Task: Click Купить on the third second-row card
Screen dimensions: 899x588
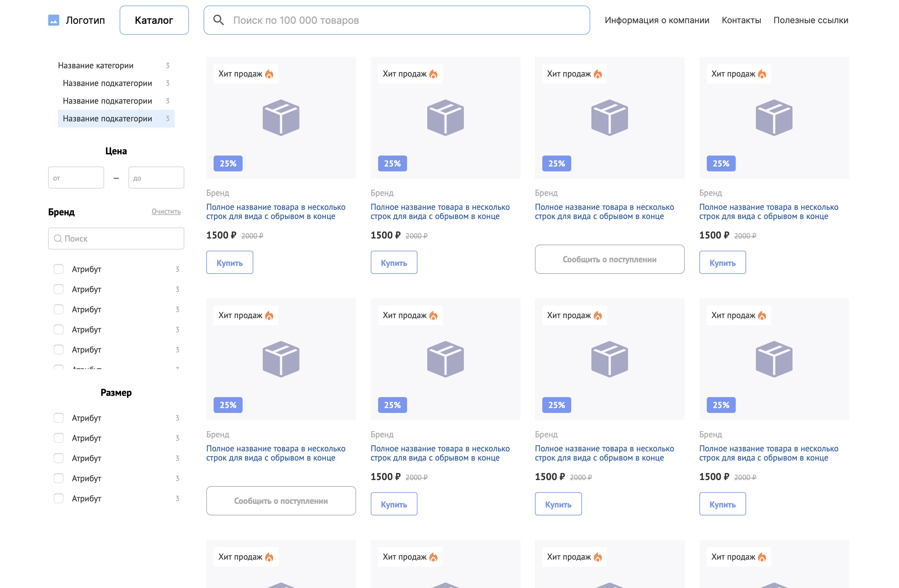Action: point(558,504)
